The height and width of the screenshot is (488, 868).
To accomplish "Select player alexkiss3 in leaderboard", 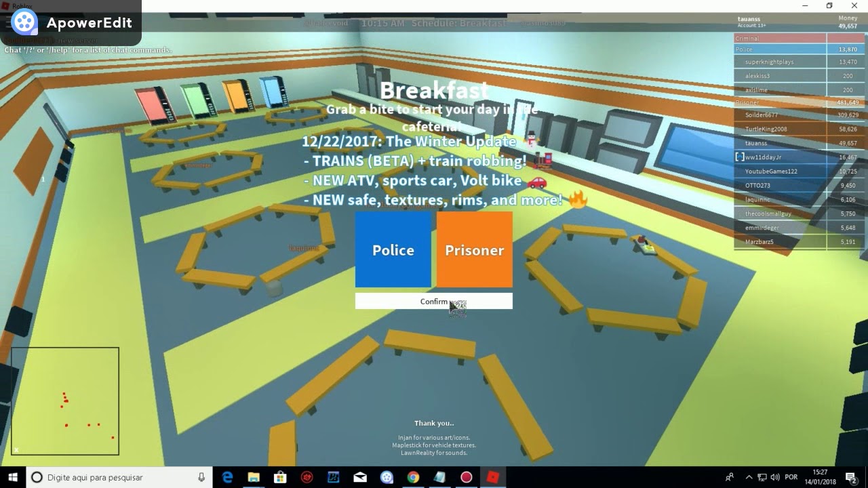I will point(797,76).
